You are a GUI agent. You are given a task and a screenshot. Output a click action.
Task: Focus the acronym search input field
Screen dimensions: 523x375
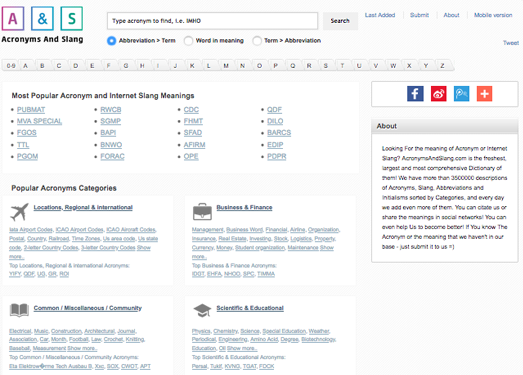click(212, 21)
